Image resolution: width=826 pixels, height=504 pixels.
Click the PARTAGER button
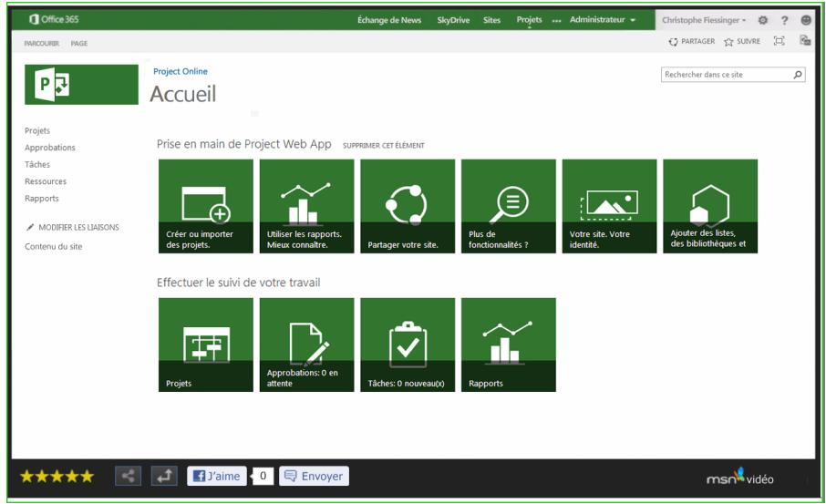click(x=692, y=41)
